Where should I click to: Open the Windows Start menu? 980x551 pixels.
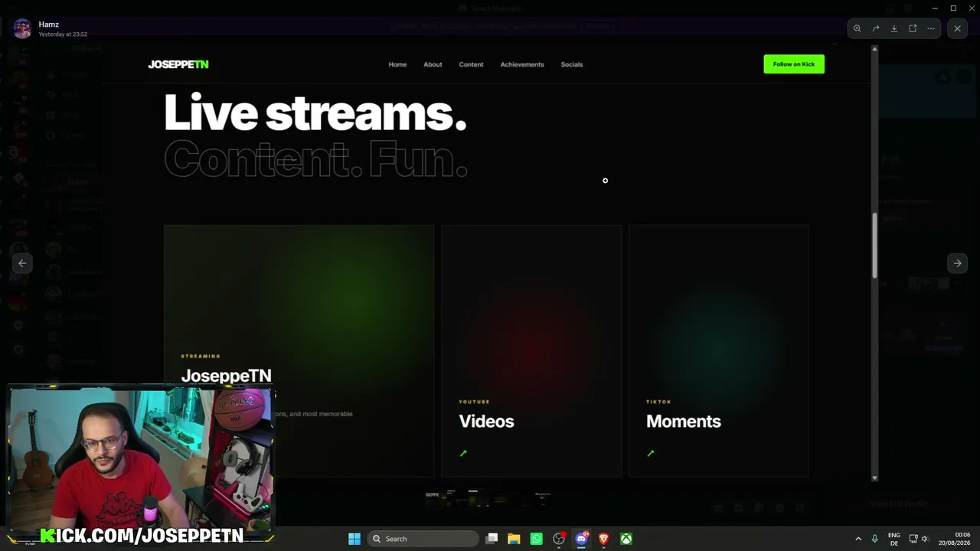(354, 539)
